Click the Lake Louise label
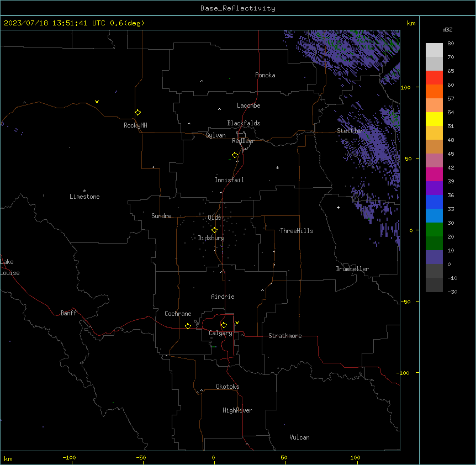Viewport: 476px width, 465px height. point(10,267)
